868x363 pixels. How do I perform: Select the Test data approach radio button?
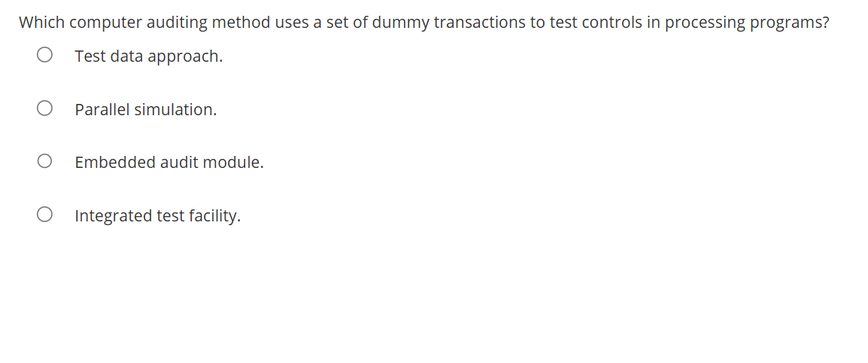[x=45, y=56]
